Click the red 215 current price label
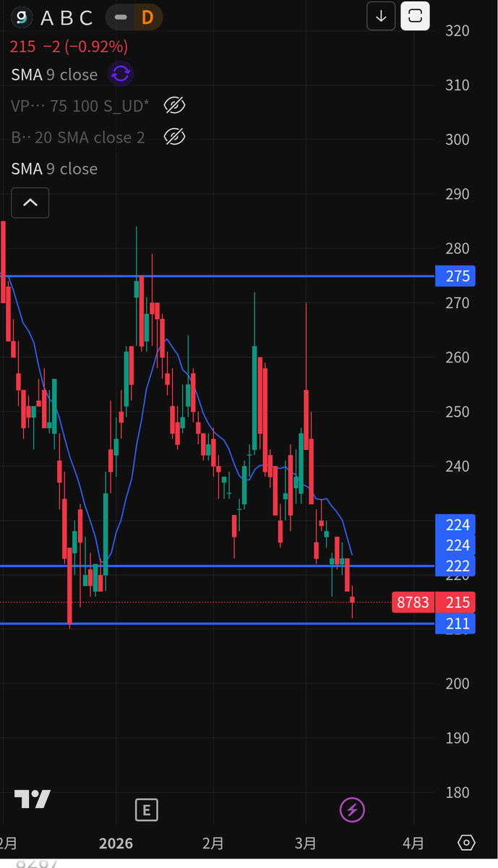The image size is (498, 868). (x=456, y=602)
